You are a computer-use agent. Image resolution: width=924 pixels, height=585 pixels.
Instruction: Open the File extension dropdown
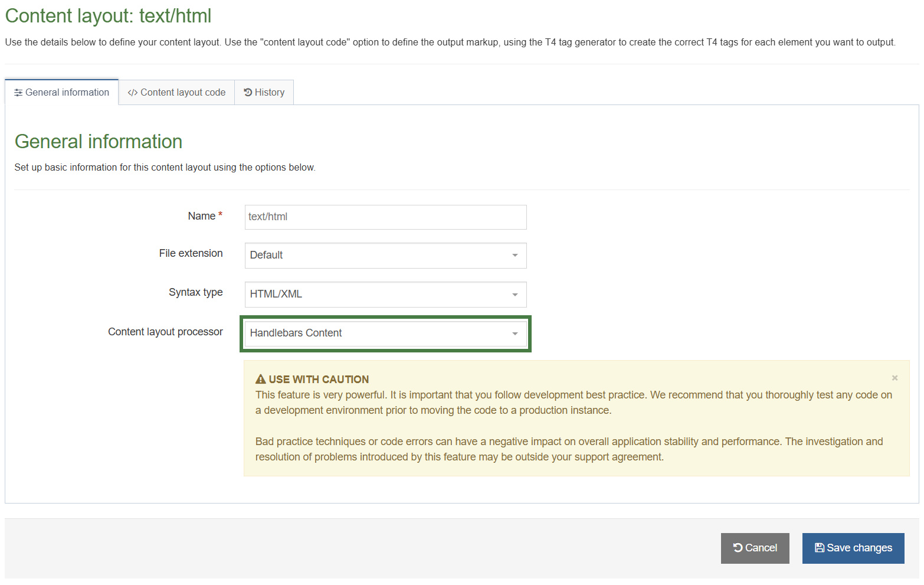pyautogui.click(x=385, y=256)
